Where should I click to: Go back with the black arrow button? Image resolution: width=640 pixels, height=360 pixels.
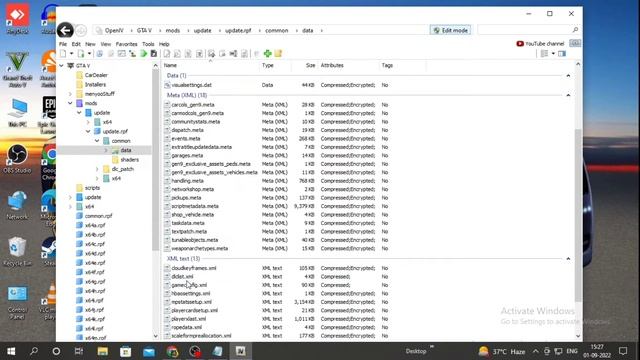(65, 30)
